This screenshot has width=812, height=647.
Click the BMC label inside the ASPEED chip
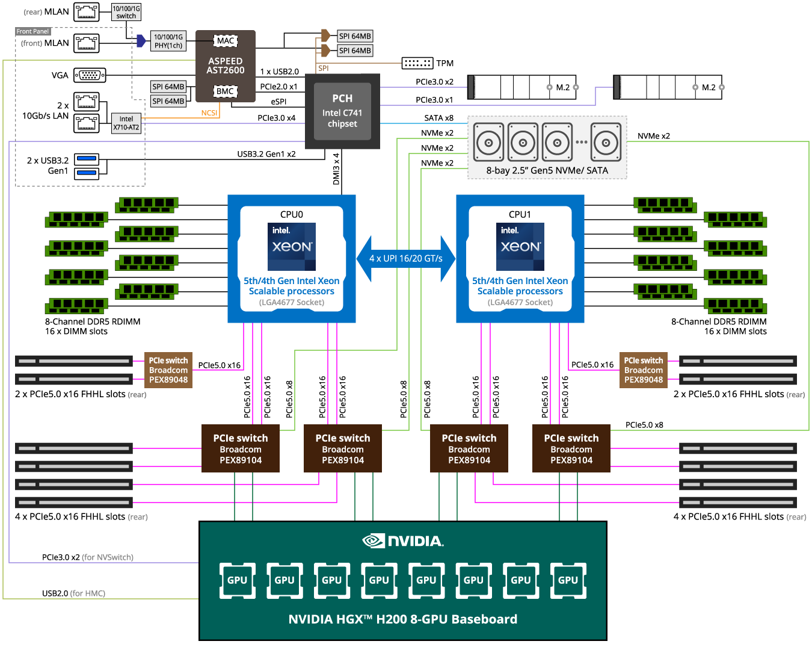click(226, 91)
